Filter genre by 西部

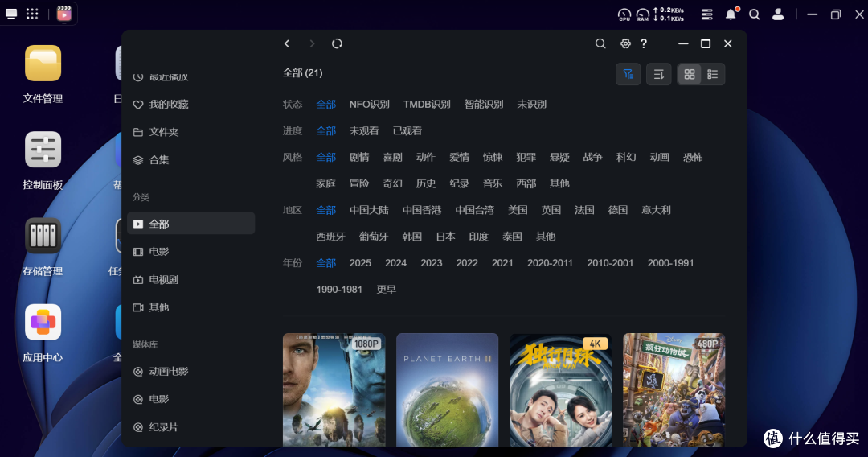[x=526, y=183]
